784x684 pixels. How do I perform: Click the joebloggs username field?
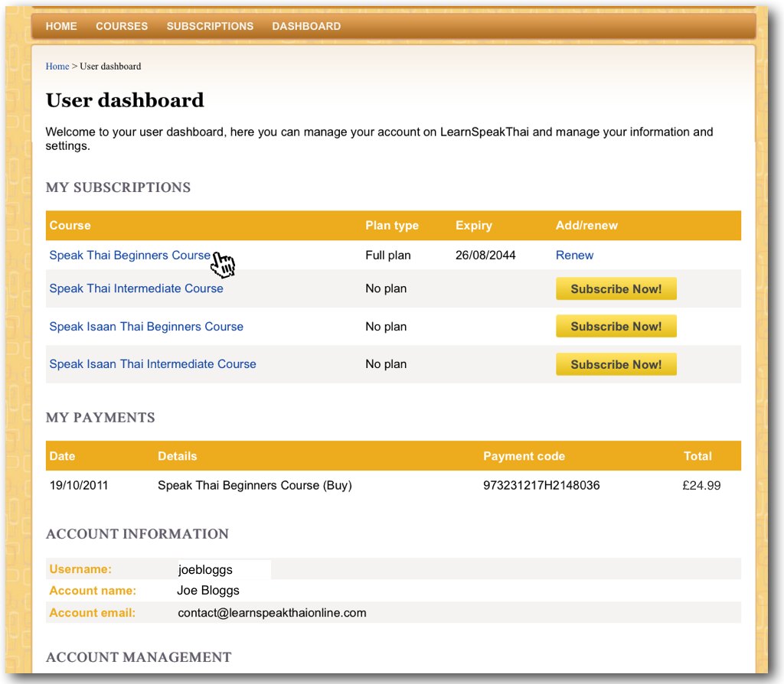click(x=222, y=569)
